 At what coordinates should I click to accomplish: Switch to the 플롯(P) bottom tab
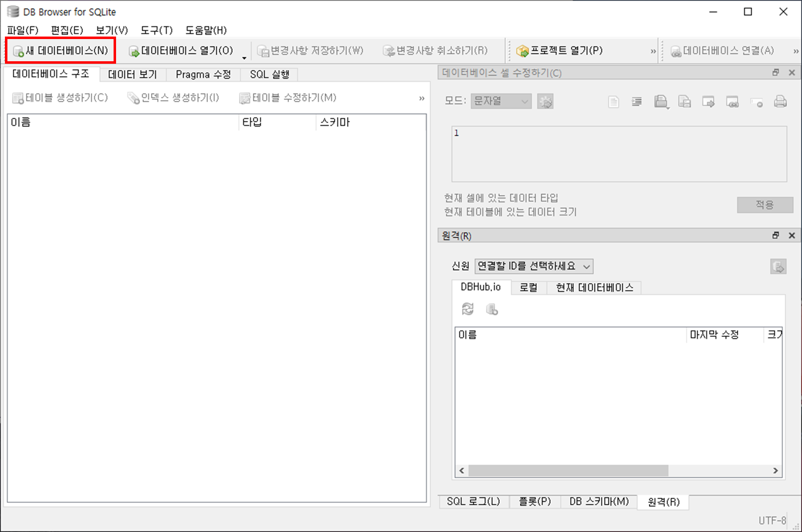[535, 501]
